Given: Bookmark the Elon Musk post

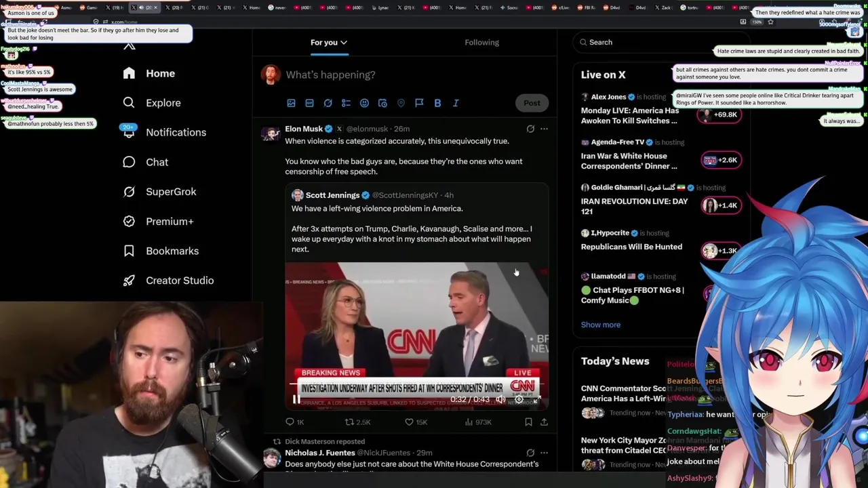Looking at the screenshot, I should click(x=528, y=422).
